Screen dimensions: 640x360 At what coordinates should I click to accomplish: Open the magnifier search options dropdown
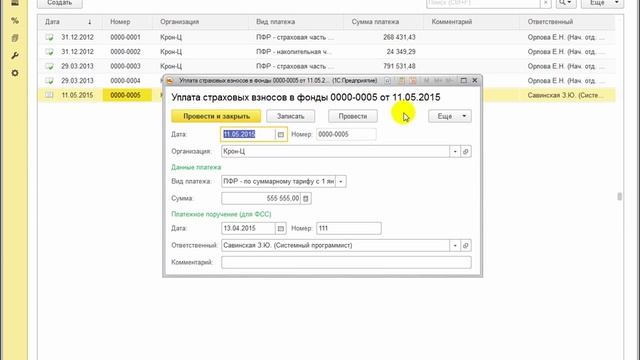[565, 3]
